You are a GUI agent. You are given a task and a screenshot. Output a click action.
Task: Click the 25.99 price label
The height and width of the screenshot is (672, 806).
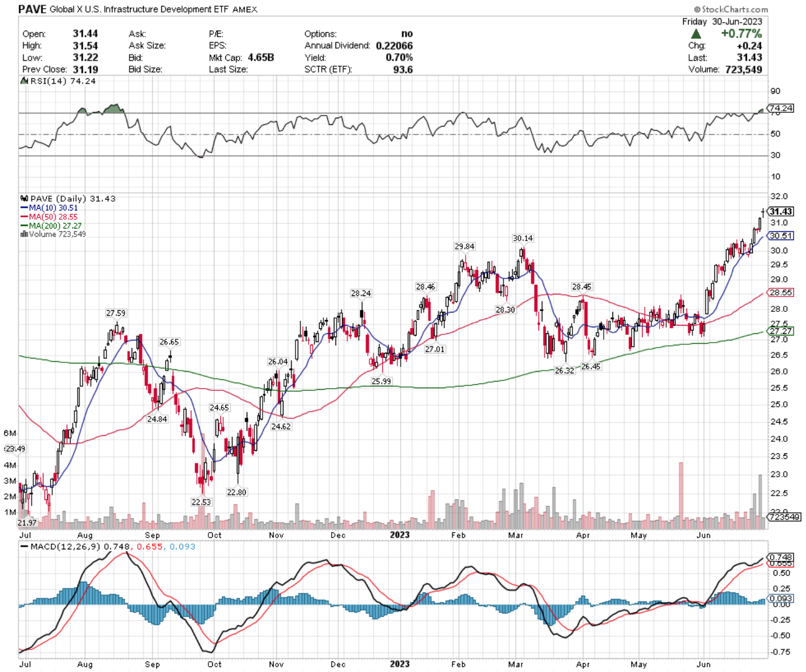coord(381,381)
